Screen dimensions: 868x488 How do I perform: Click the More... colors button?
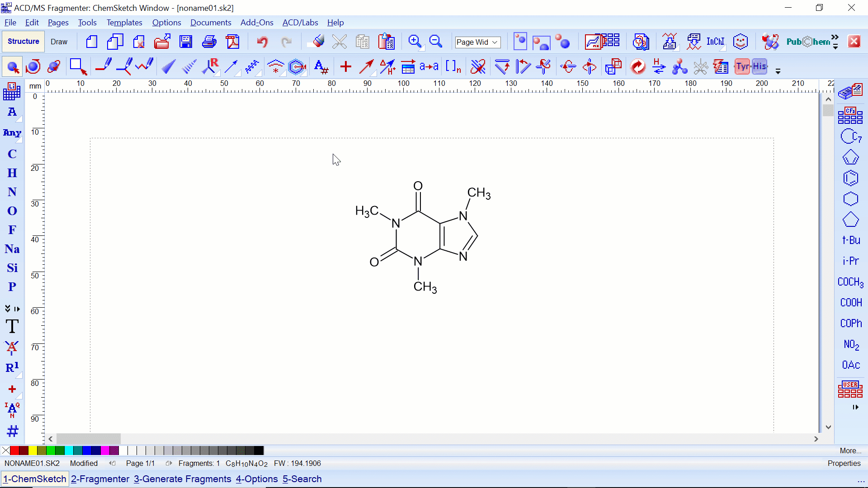850,450
